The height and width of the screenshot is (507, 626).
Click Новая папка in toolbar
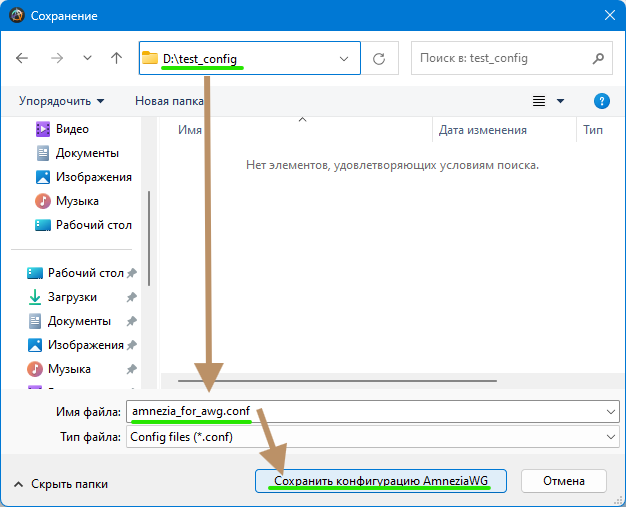tap(167, 101)
